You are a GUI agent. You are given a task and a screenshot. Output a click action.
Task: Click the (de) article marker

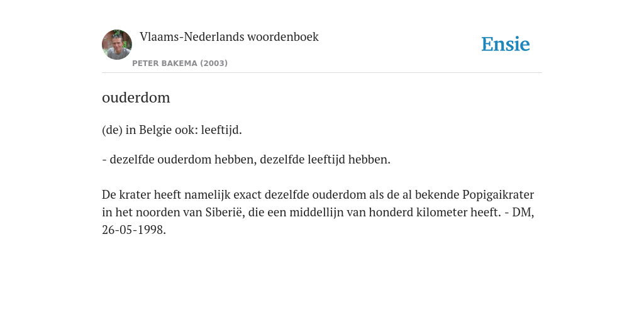point(112,130)
